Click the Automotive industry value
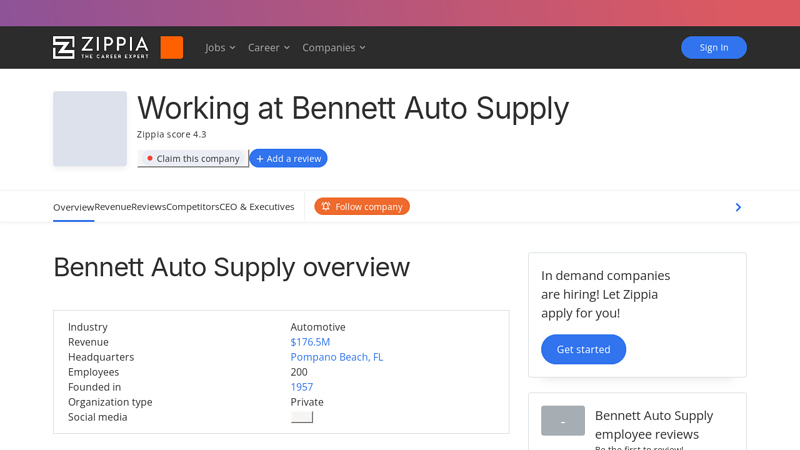Screen dimensions: 800x450 (x=318, y=327)
